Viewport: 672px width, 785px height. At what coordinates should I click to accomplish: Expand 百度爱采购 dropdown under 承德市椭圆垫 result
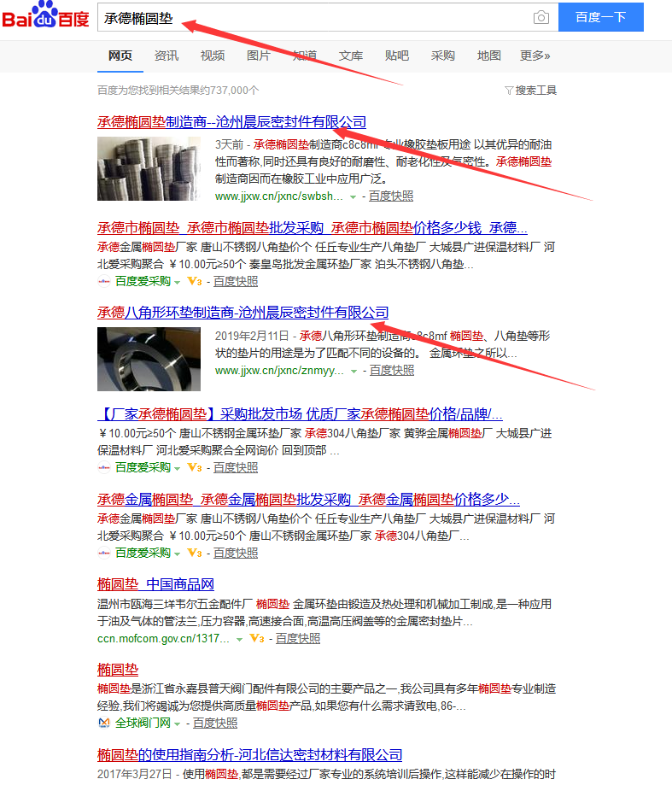pyautogui.click(x=177, y=283)
